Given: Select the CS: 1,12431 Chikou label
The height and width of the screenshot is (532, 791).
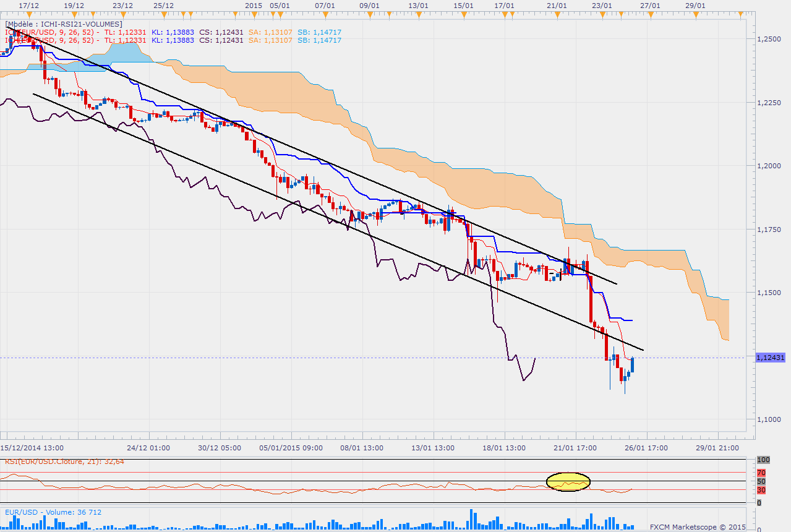Looking at the screenshot, I should tap(221, 32).
